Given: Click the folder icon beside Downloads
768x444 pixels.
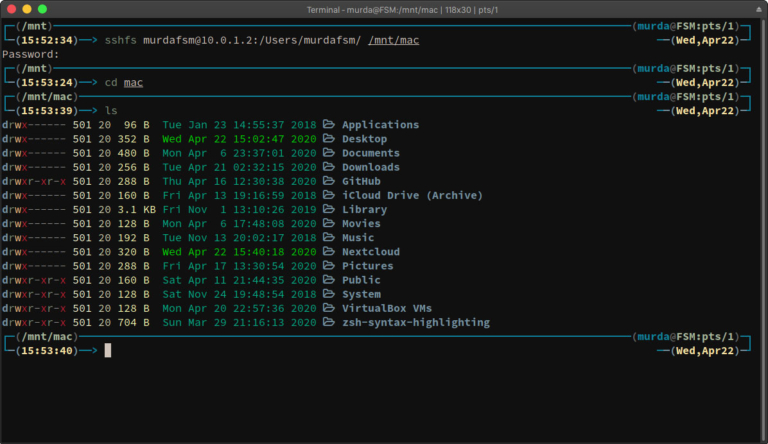Looking at the screenshot, I should coord(329,167).
